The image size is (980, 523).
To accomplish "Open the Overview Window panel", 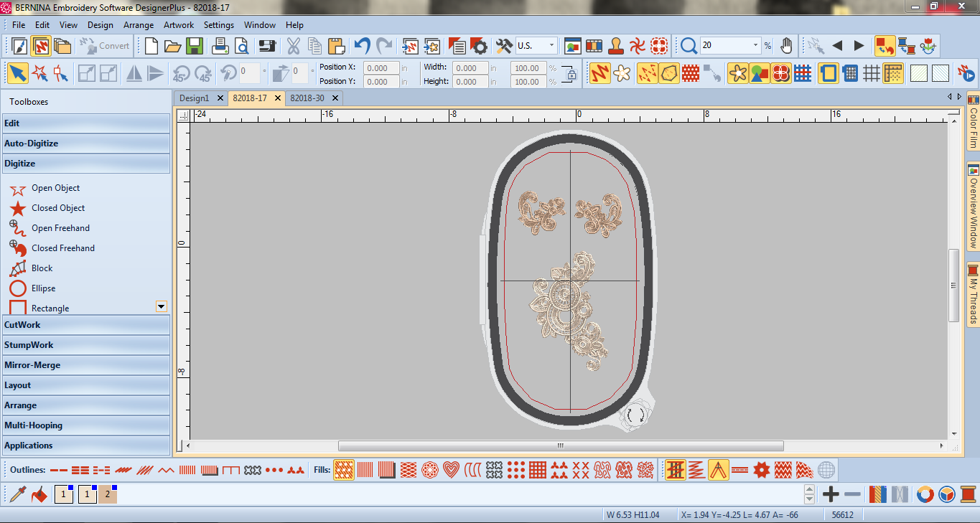I will point(973,207).
